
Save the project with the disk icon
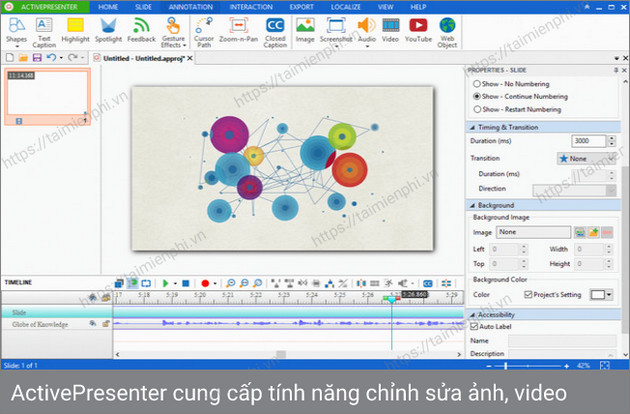[37, 58]
